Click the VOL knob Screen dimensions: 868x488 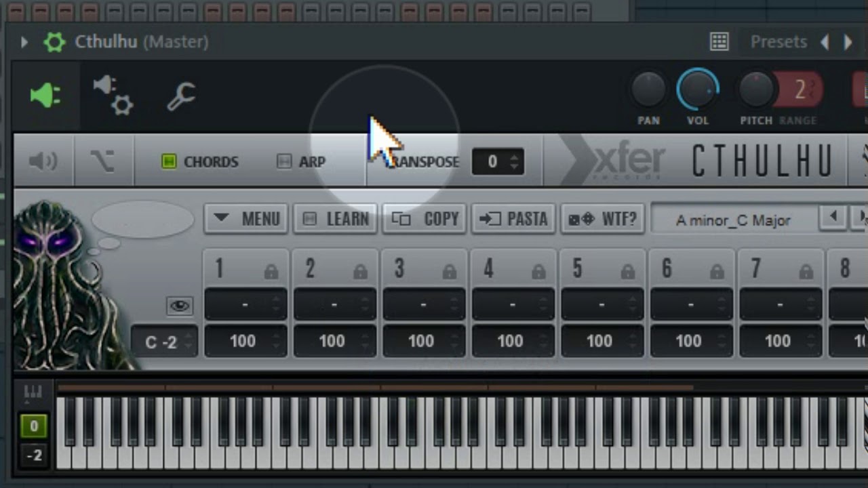697,89
